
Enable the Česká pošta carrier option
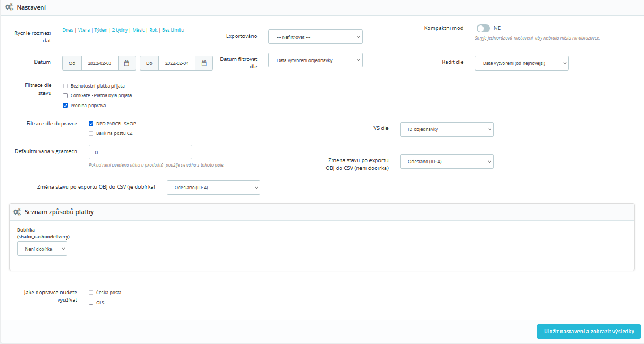coord(92,293)
